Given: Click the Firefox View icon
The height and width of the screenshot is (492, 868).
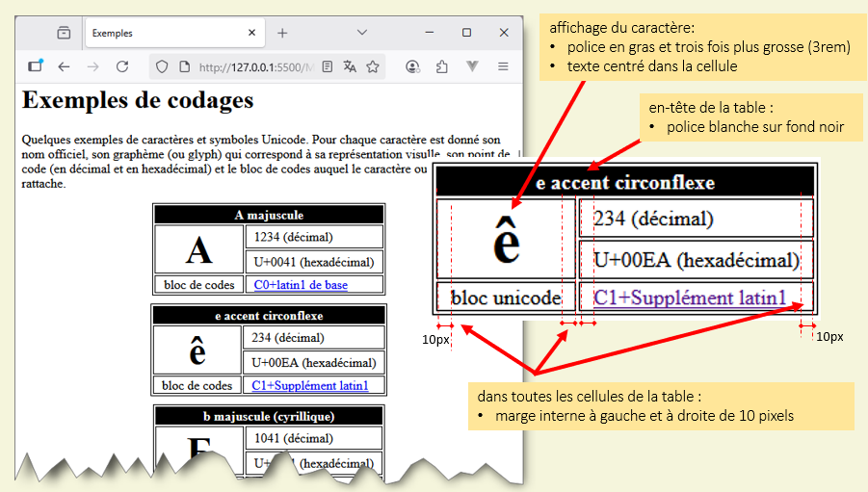Looking at the screenshot, I should coord(64,33).
